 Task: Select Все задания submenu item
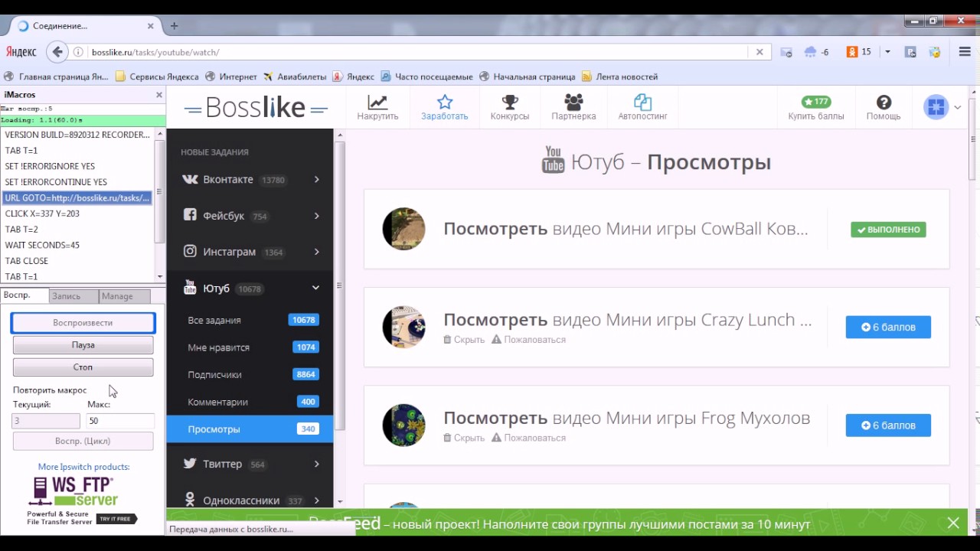250,320
